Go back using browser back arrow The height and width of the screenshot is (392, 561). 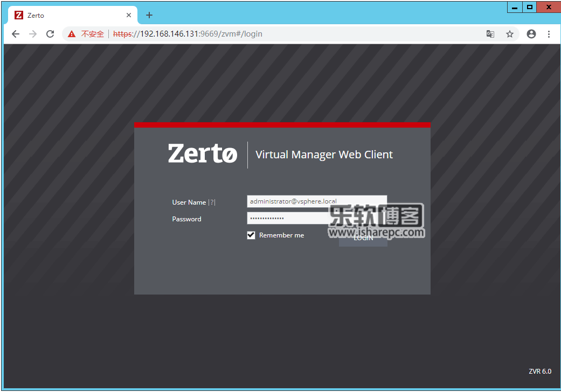click(x=16, y=34)
